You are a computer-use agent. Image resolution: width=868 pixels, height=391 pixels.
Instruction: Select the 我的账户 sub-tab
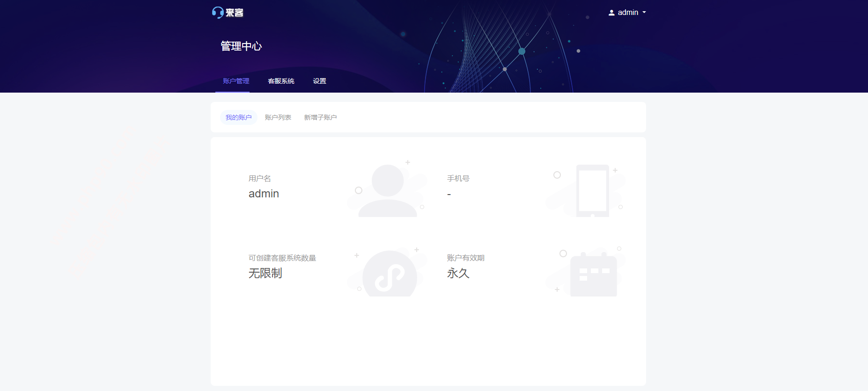239,117
